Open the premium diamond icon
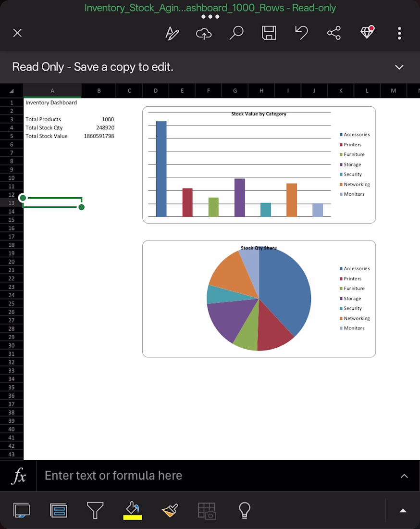The height and width of the screenshot is (529, 420). tap(367, 32)
